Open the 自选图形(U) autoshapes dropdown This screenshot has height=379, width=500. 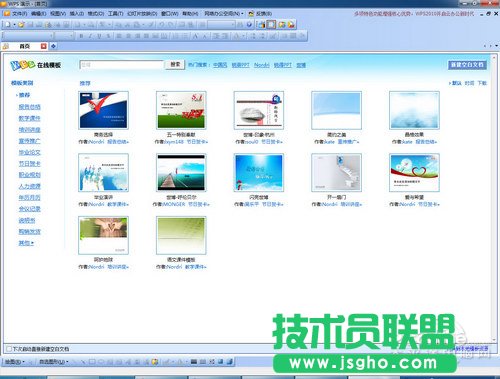[54, 362]
